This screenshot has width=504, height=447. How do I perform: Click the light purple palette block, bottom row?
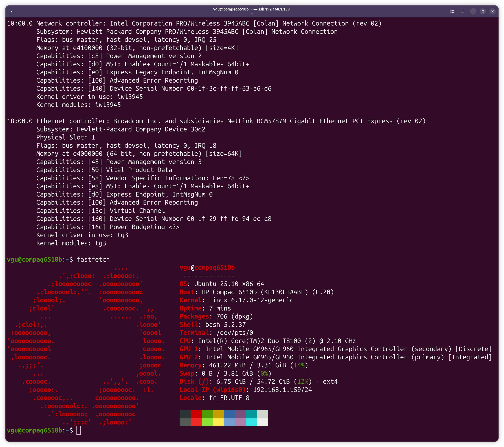(240, 422)
